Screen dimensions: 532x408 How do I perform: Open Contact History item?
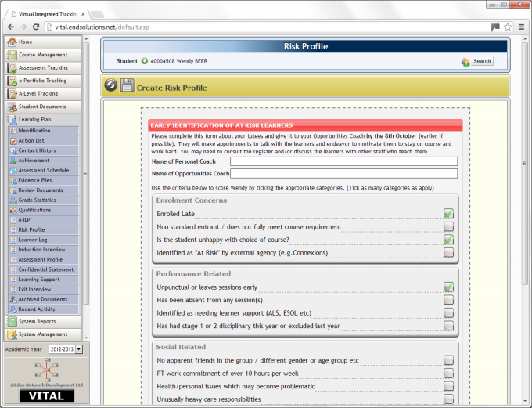point(44,150)
